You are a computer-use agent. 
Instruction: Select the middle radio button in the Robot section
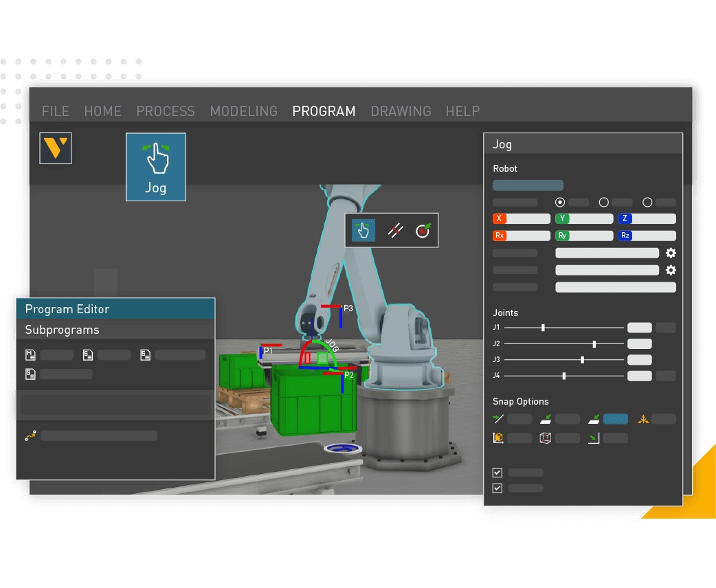tap(604, 202)
